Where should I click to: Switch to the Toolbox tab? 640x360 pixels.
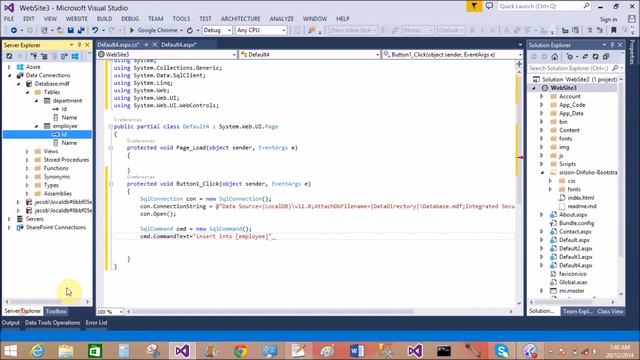[x=56, y=311]
